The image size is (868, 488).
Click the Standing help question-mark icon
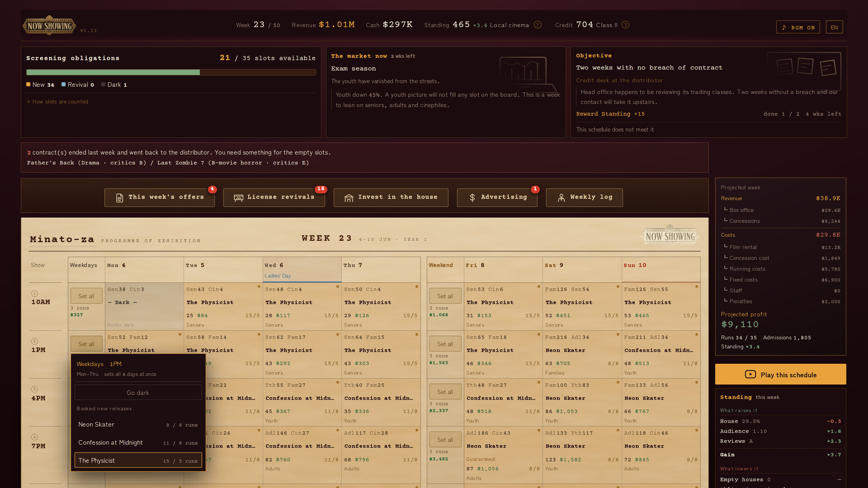point(538,25)
